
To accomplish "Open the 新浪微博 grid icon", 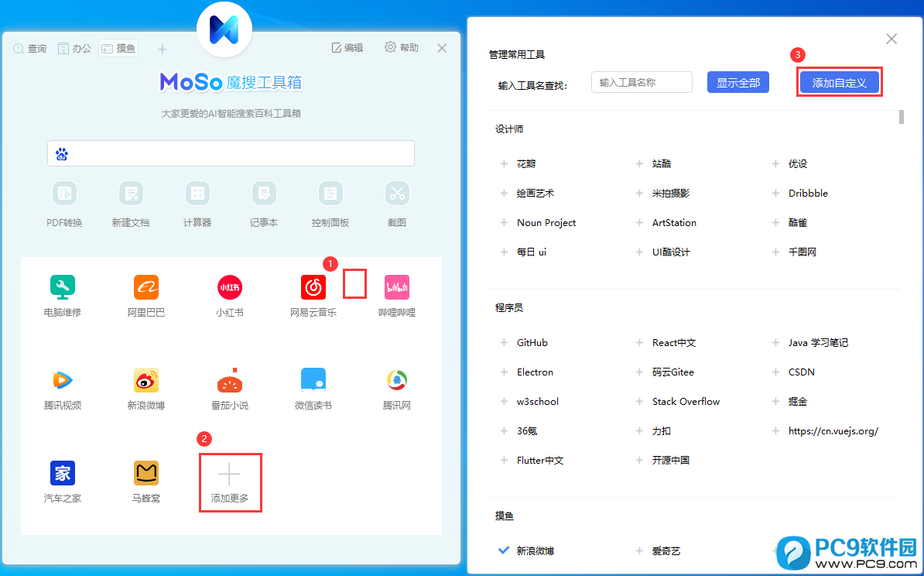I will pos(146,381).
